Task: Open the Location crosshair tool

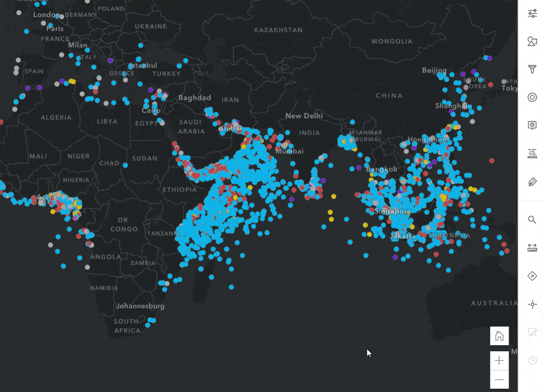Action: (532, 304)
